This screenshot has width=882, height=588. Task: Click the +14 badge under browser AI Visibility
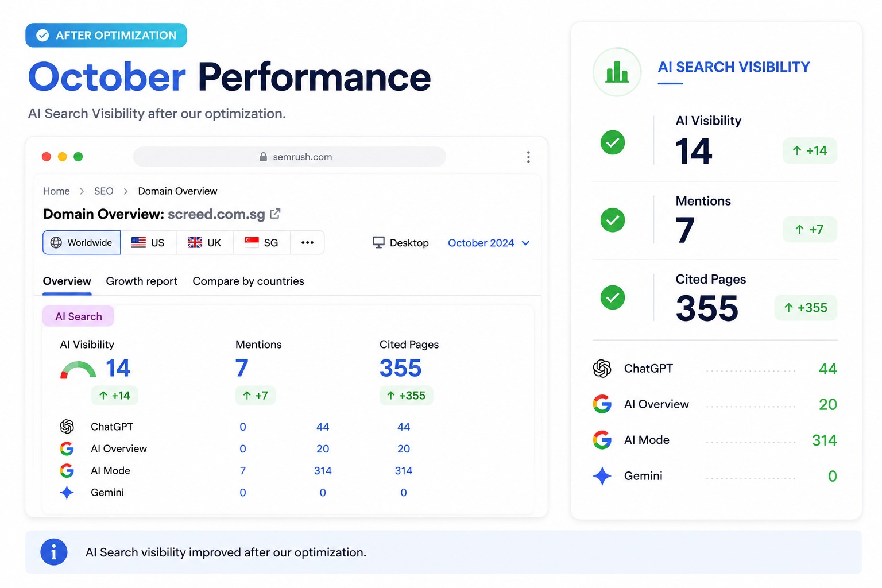pyautogui.click(x=115, y=396)
